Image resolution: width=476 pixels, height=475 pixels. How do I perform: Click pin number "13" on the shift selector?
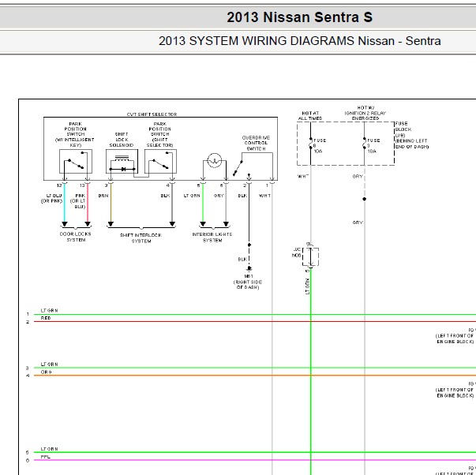click(82, 185)
